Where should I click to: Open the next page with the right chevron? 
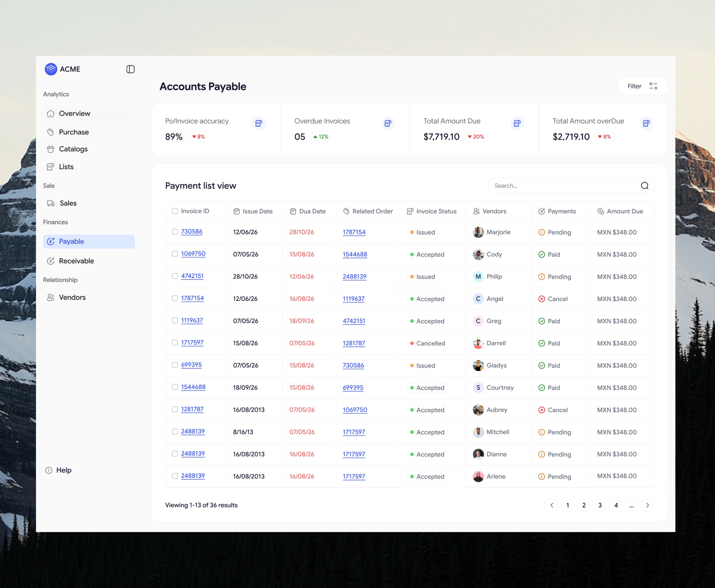pos(647,505)
